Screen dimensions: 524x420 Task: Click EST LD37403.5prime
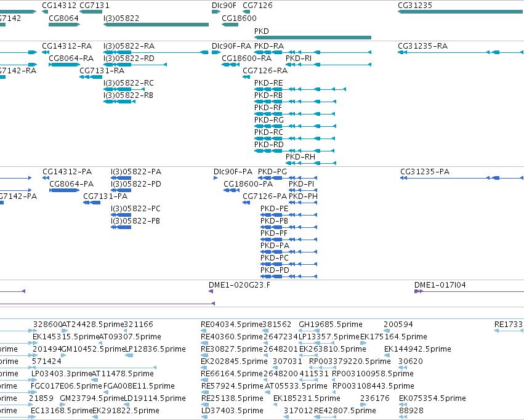click(x=232, y=411)
